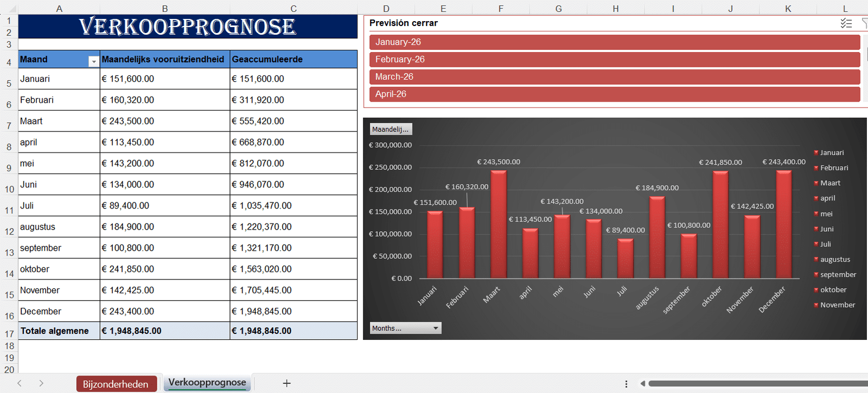Select the Maart month cell in column A

(x=59, y=121)
